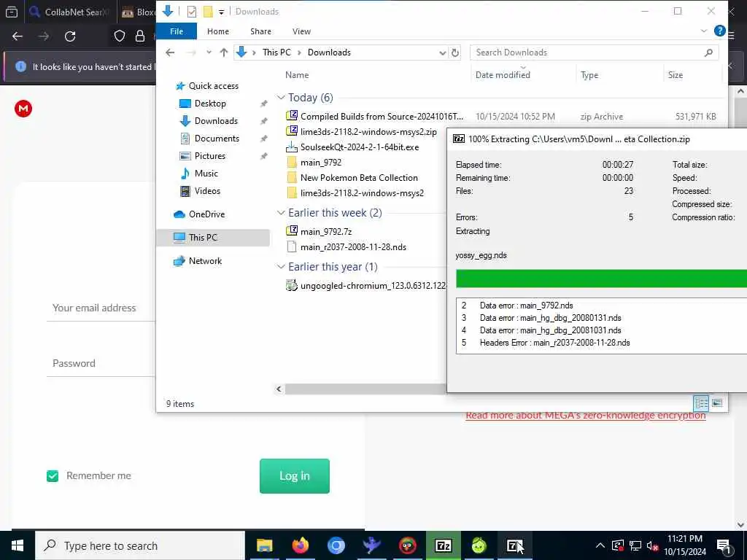
Task: Click the Properties checkmark icon in Explorer title bar
Action: pos(192,12)
